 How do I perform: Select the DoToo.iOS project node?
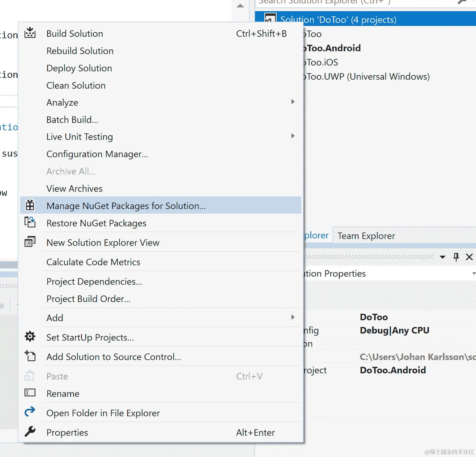click(x=321, y=62)
